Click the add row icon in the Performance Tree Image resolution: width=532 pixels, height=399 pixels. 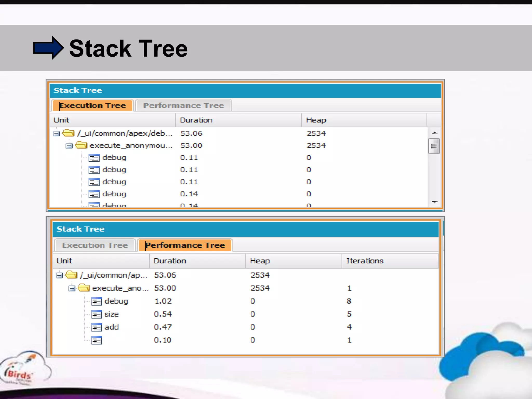point(97,327)
